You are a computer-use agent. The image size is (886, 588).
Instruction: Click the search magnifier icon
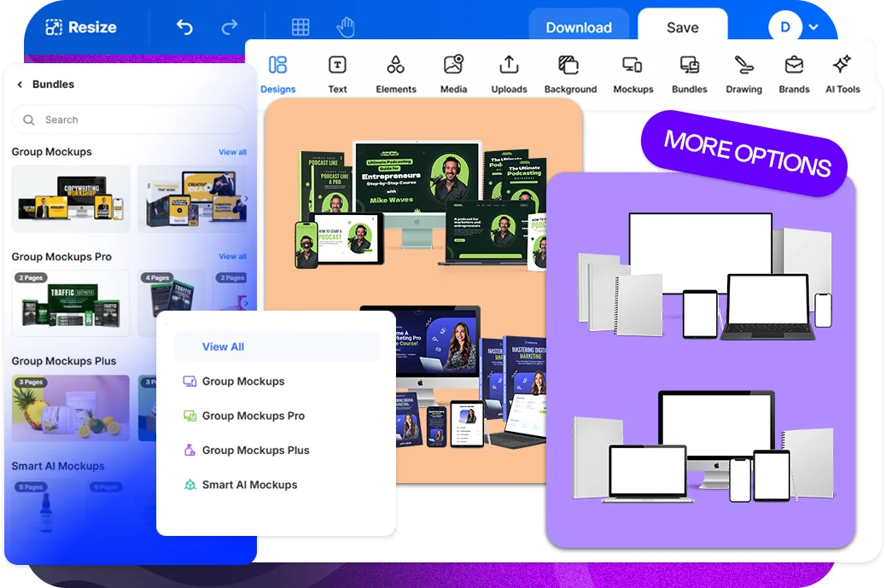(29, 119)
